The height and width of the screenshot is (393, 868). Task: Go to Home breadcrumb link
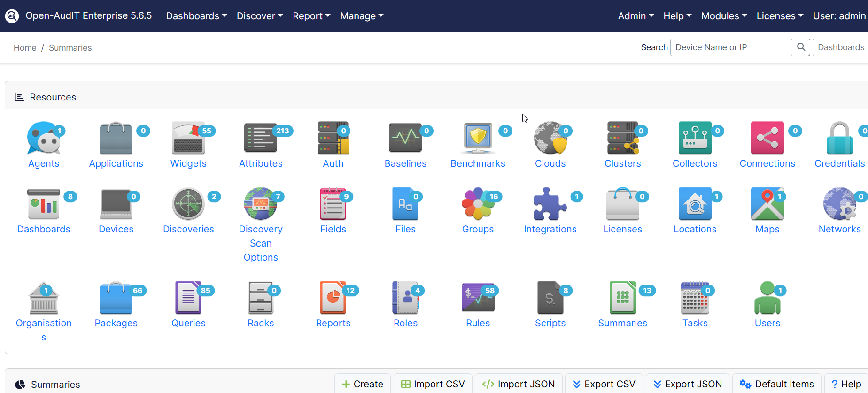25,48
